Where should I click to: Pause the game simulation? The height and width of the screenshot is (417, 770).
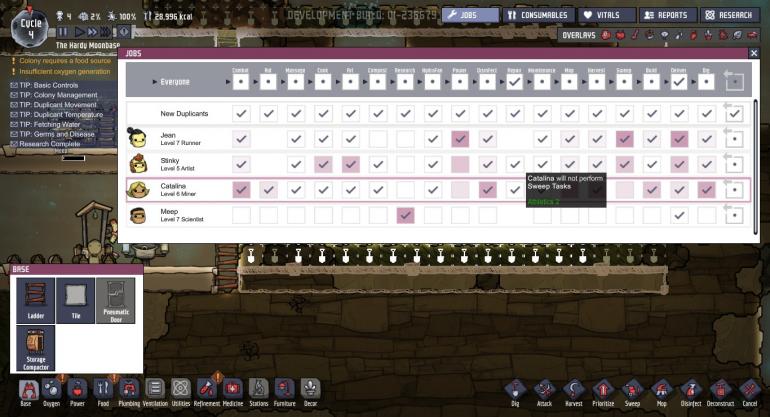[x=63, y=32]
